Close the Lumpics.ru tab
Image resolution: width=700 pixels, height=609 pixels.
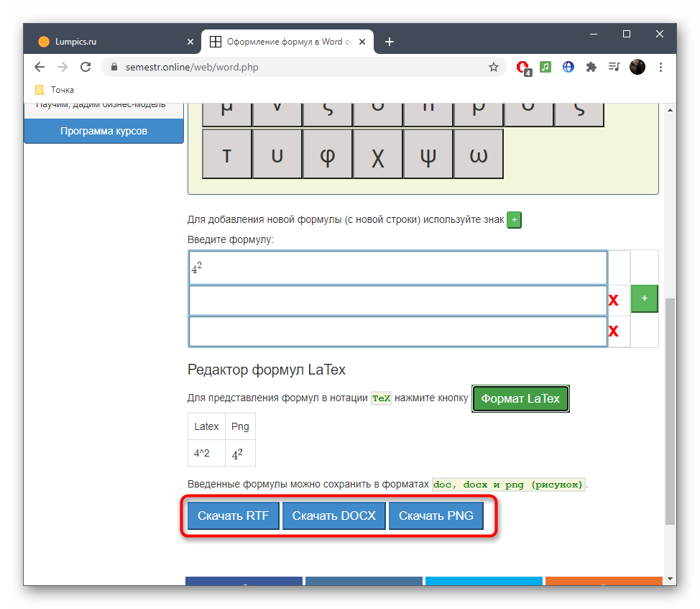point(190,42)
